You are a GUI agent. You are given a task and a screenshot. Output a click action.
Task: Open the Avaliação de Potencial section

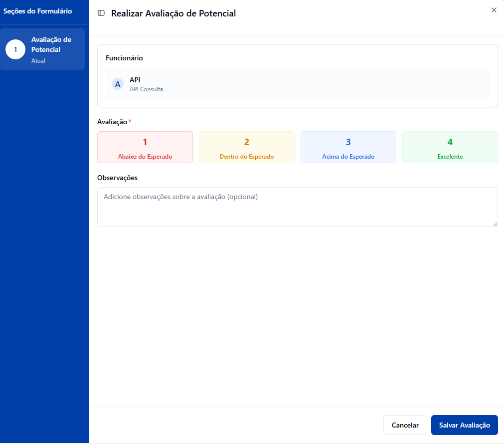(51, 45)
